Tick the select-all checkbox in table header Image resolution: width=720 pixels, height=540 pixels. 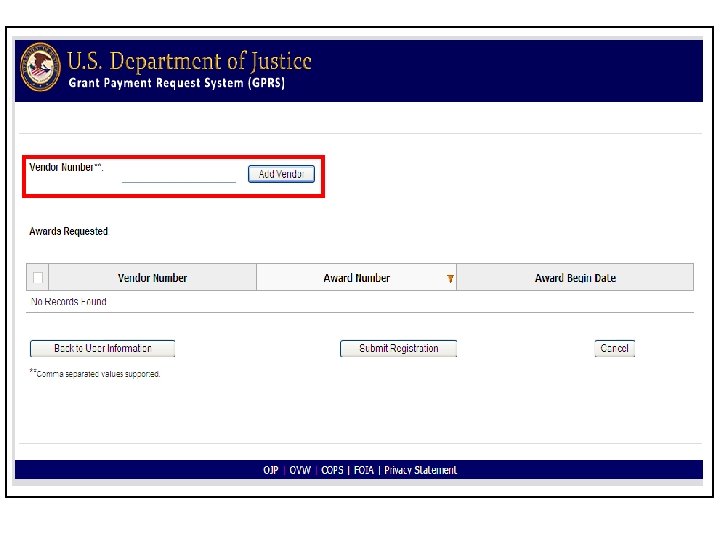(38, 277)
